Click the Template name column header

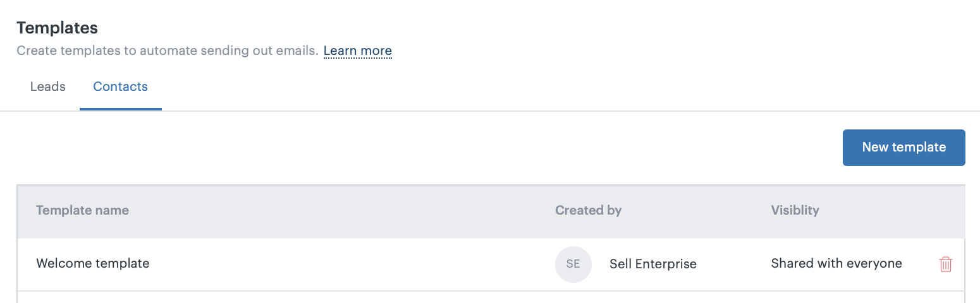(82, 210)
